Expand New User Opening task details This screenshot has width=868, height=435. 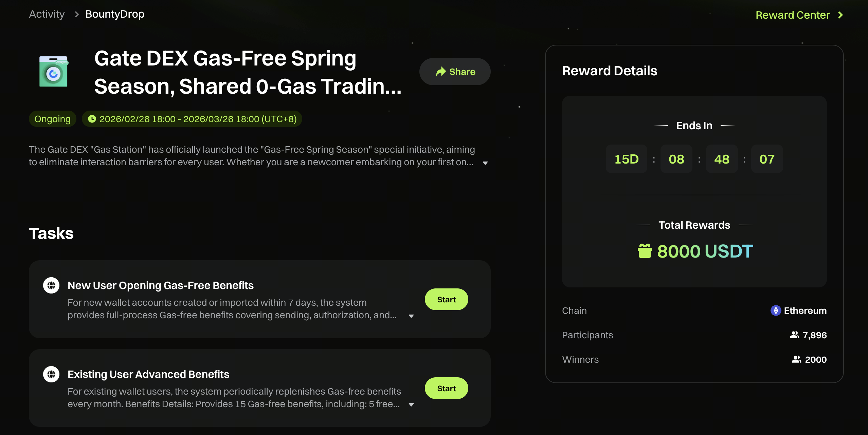tap(411, 316)
